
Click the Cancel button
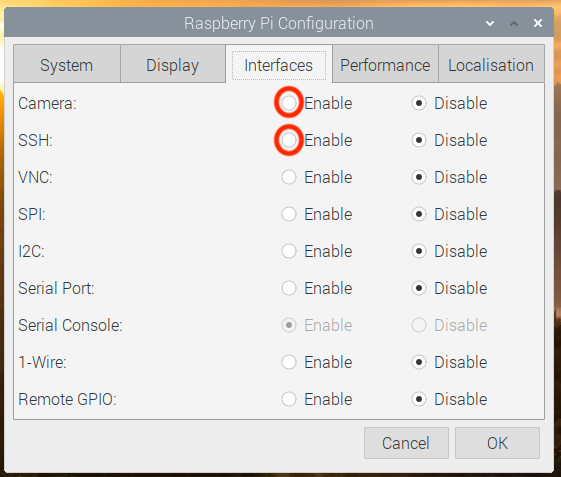(x=406, y=443)
